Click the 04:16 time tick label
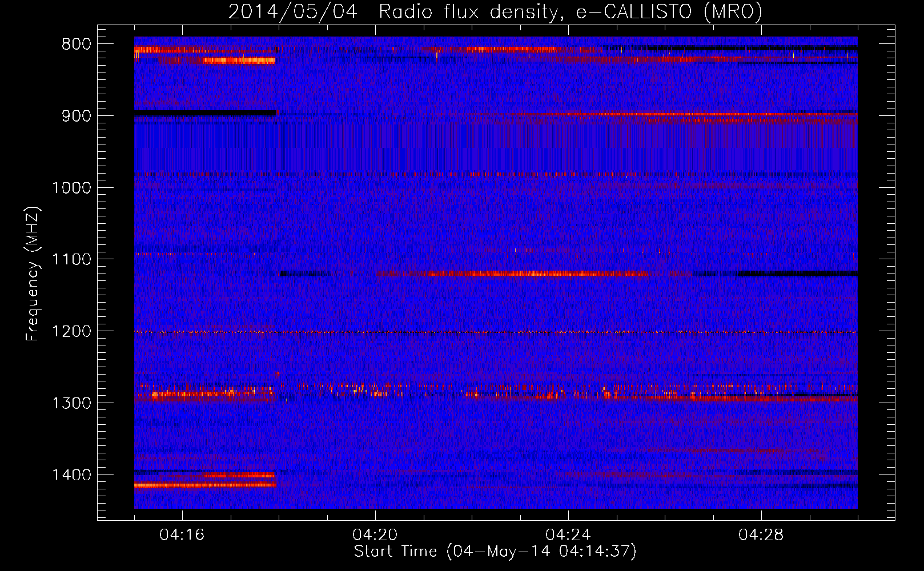Viewport: 924px width, 571px height. click(x=182, y=535)
